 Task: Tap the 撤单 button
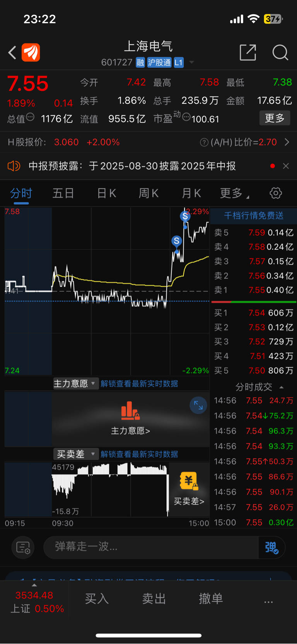pos(211,599)
